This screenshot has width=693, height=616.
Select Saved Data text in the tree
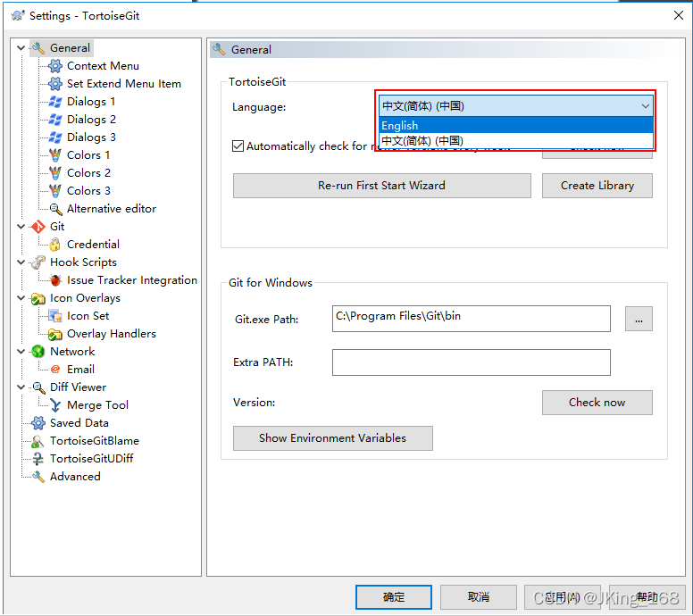[x=79, y=423]
